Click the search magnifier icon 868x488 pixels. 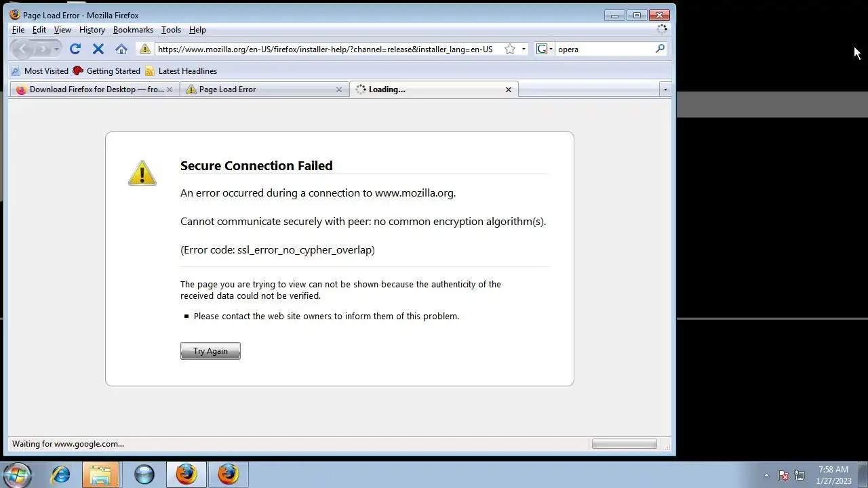tap(660, 49)
